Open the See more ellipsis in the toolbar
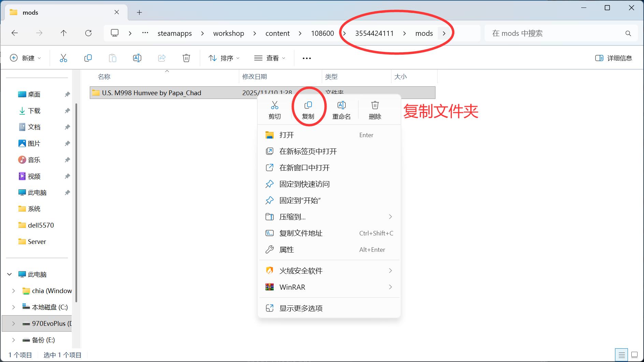Image resolution: width=644 pixels, height=362 pixels. (306, 58)
